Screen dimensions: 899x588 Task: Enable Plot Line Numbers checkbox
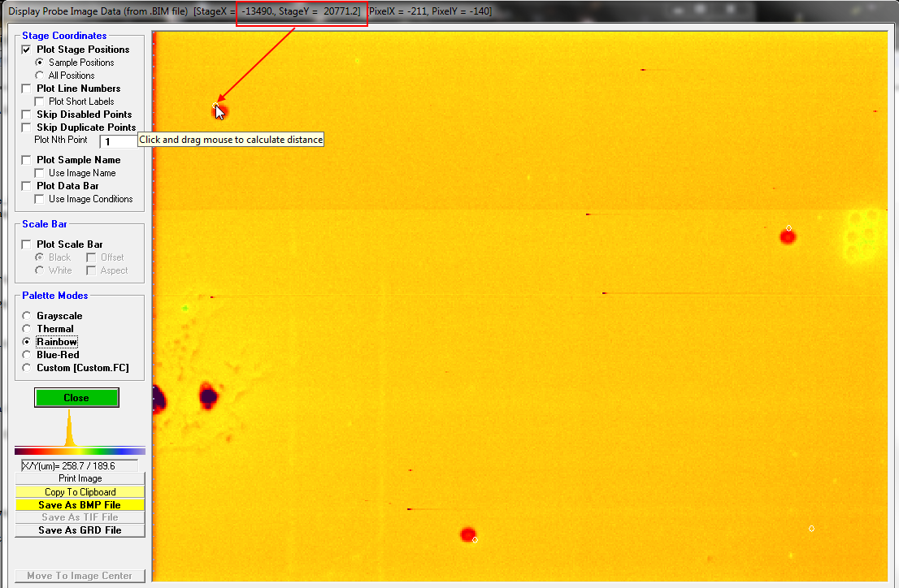click(x=27, y=89)
